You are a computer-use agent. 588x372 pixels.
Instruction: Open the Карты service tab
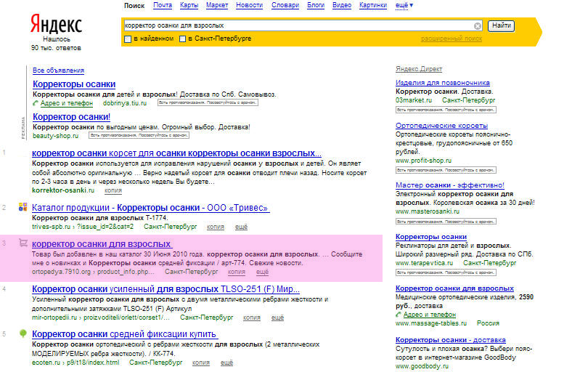pos(189,5)
